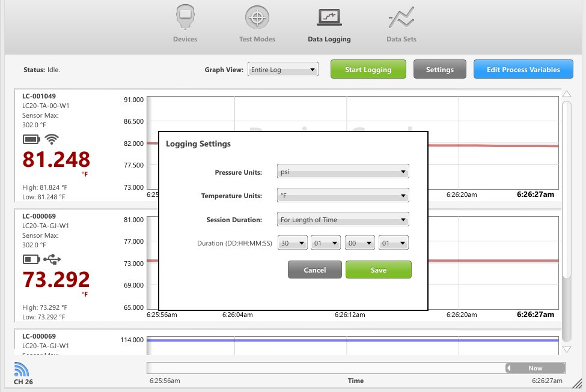The height and width of the screenshot is (392, 586).
Task: Click the 91.000 axis value
Action: coord(133,100)
